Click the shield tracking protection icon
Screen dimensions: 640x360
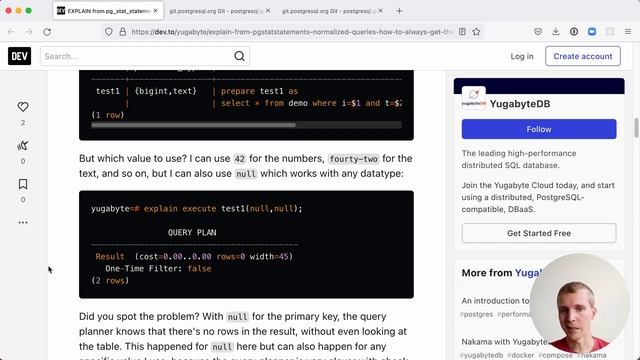click(109, 32)
